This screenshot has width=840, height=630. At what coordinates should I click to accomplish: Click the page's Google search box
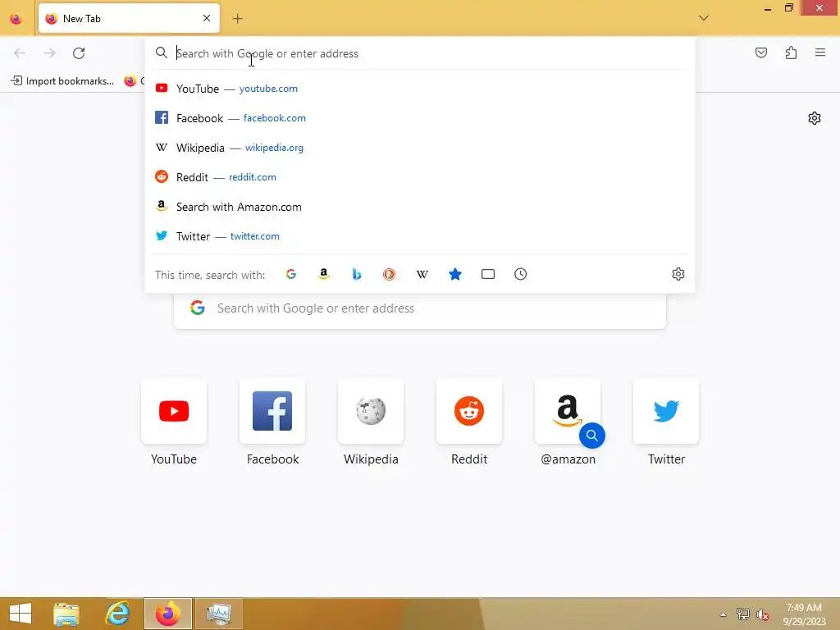point(420,309)
